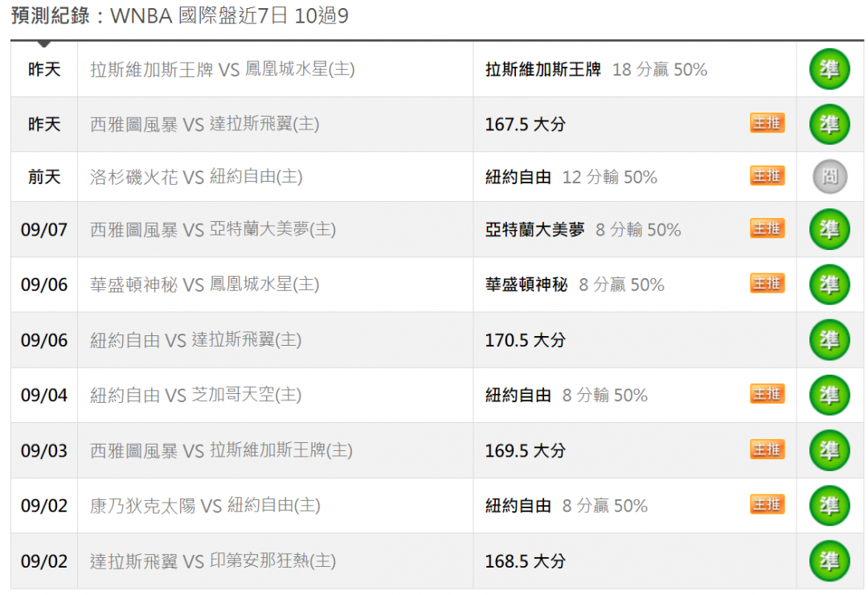Image resolution: width=868 pixels, height=595 pixels.
Task: Open the 達拉斯飛翼 VS 印第安那狂熱 matchup
Action: (213, 560)
